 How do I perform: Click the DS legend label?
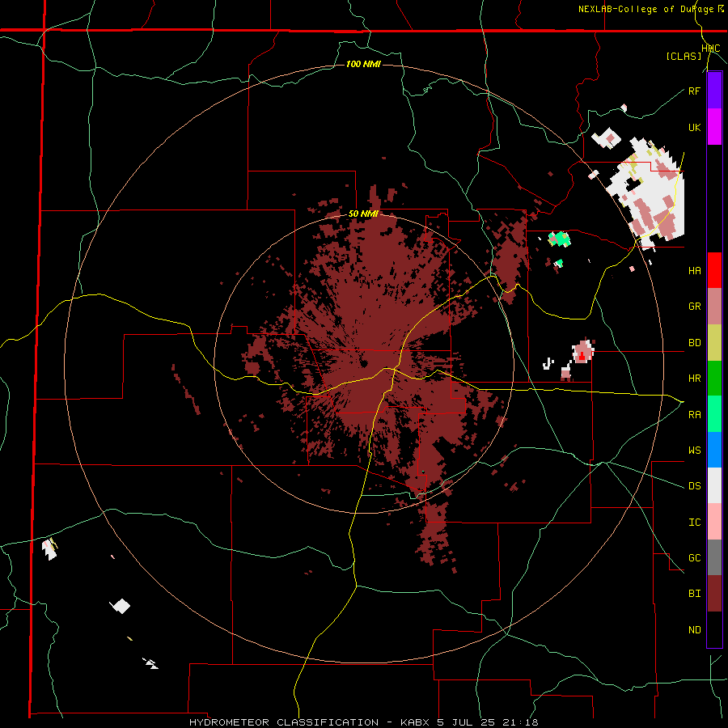click(695, 485)
